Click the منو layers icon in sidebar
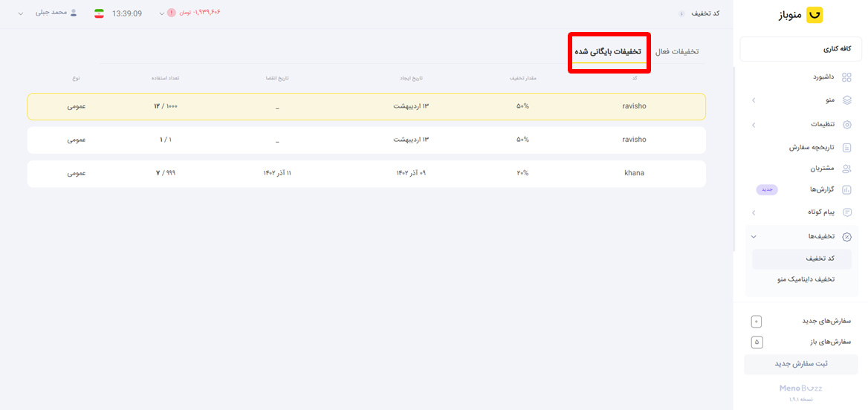This screenshot has height=410, width=868. pos(846,100)
